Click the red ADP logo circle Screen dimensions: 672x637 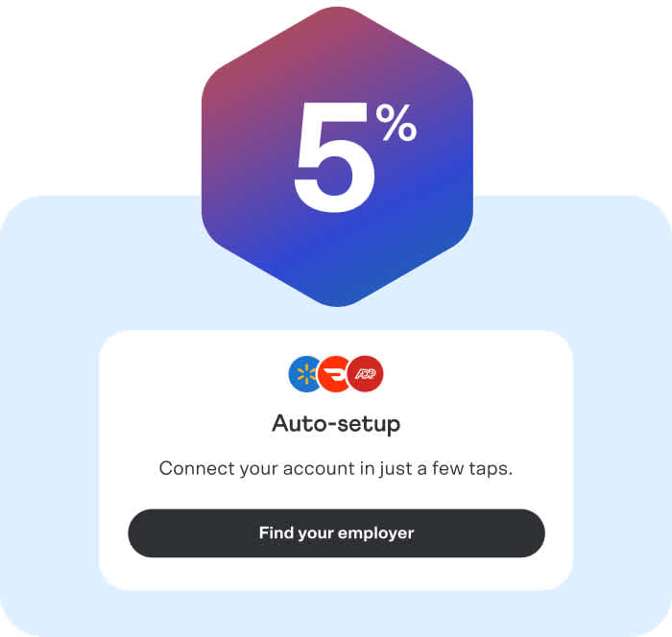pyautogui.click(x=366, y=374)
